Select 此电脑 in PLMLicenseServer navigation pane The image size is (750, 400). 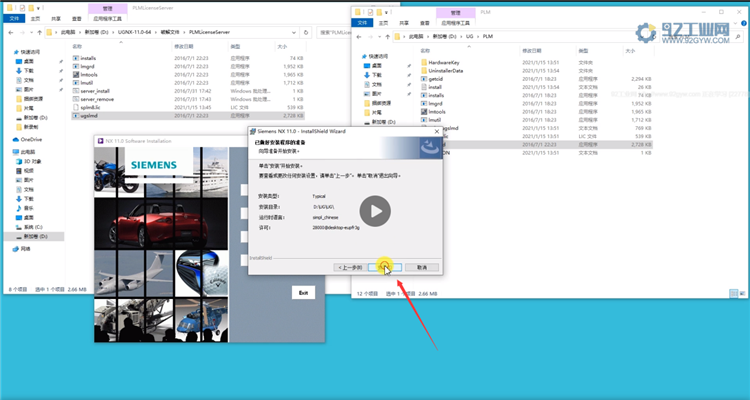point(27,152)
